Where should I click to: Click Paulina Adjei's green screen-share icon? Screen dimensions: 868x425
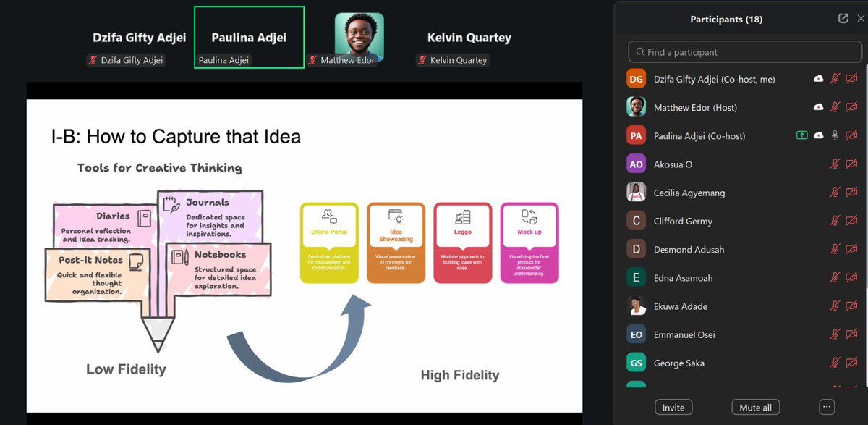[x=801, y=135]
